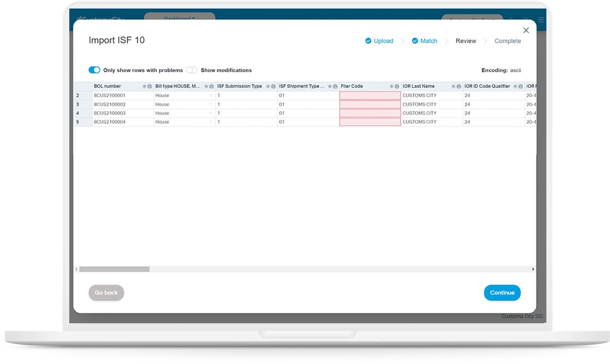
Task: Click empty Filer Code cell in row 5
Action: 370,122
